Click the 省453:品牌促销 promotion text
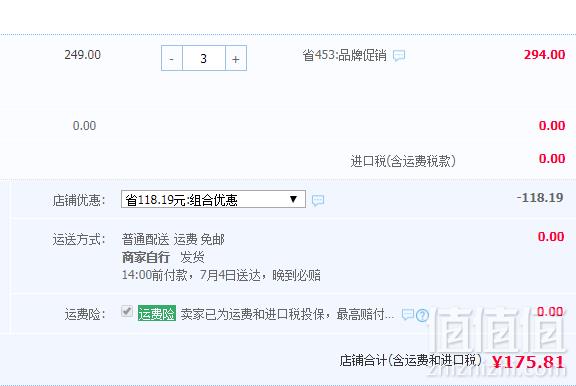This screenshot has width=576, height=386. pyautogui.click(x=345, y=55)
